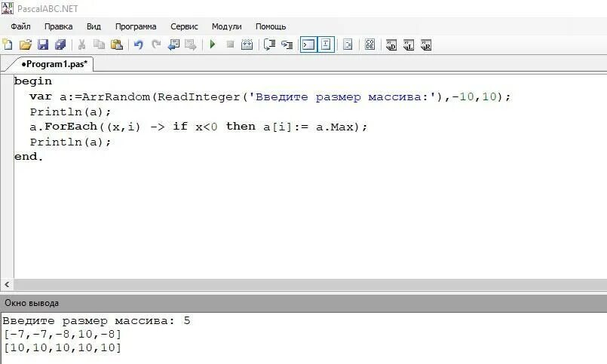
Task: Redo the undone edit
Action: click(x=156, y=44)
